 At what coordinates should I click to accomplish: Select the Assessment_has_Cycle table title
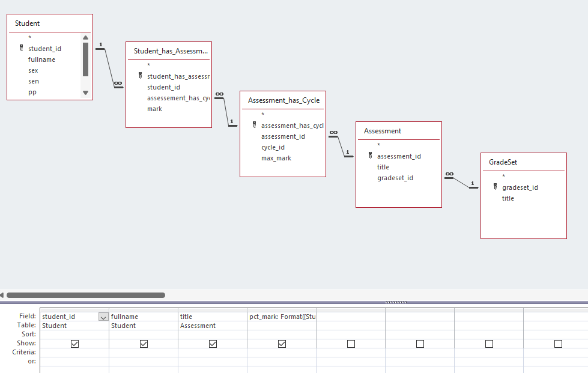(283, 100)
